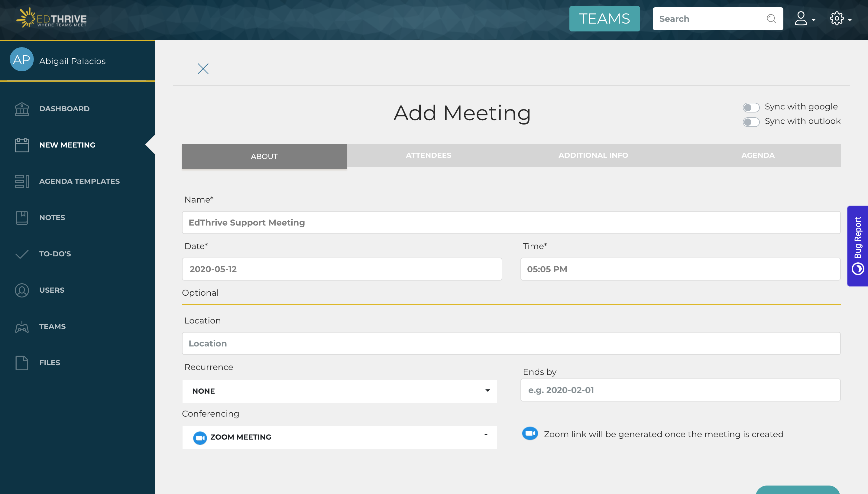Close the Add Meeting form with X
868x494 pixels.
click(x=203, y=69)
